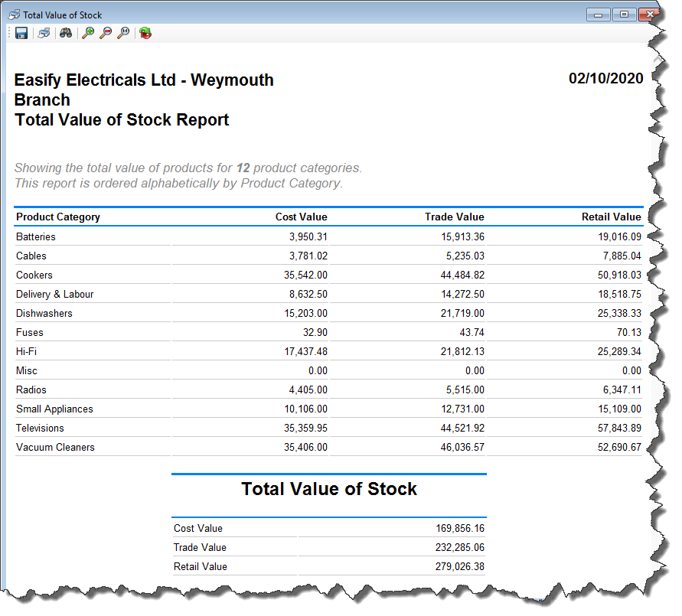The height and width of the screenshot is (616, 682).
Task: Click the total Trade Value 232,285.06
Action: [458, 547]
